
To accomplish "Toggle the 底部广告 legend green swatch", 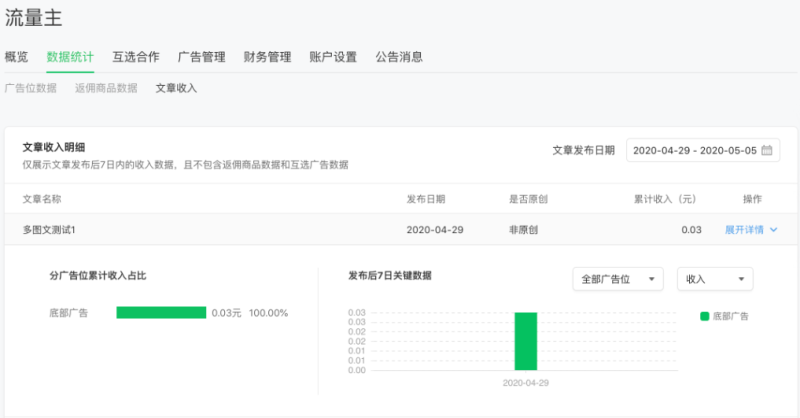I will [x=705, y=316].
